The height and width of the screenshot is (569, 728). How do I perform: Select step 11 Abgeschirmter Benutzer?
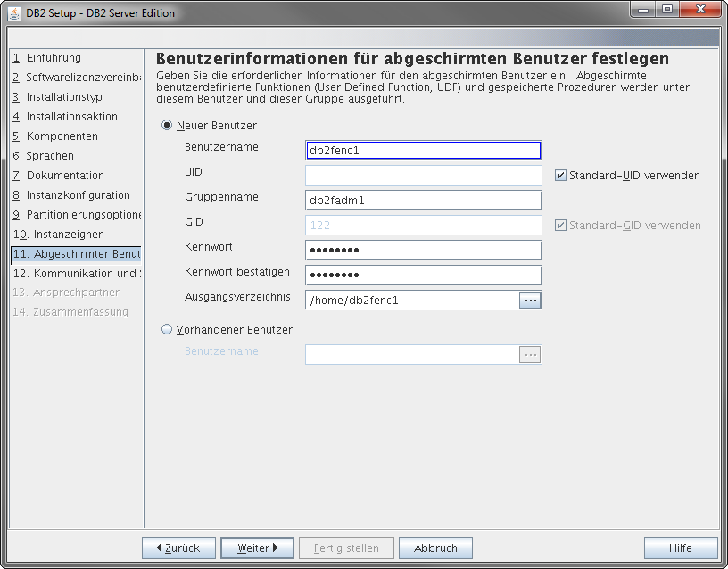coord(76,254)
